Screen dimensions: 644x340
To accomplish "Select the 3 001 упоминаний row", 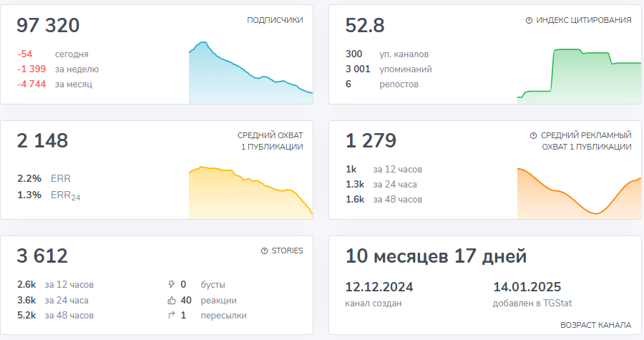I will [389, 69].
